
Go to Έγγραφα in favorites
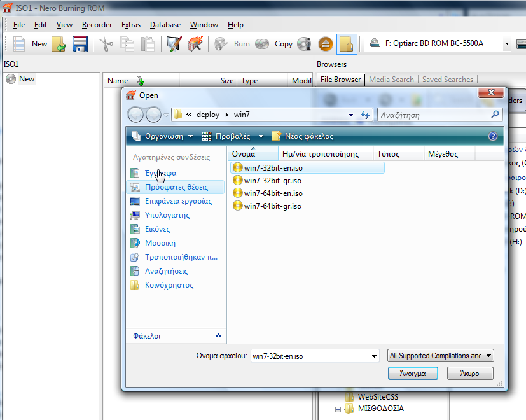click(x=160, y=173)
